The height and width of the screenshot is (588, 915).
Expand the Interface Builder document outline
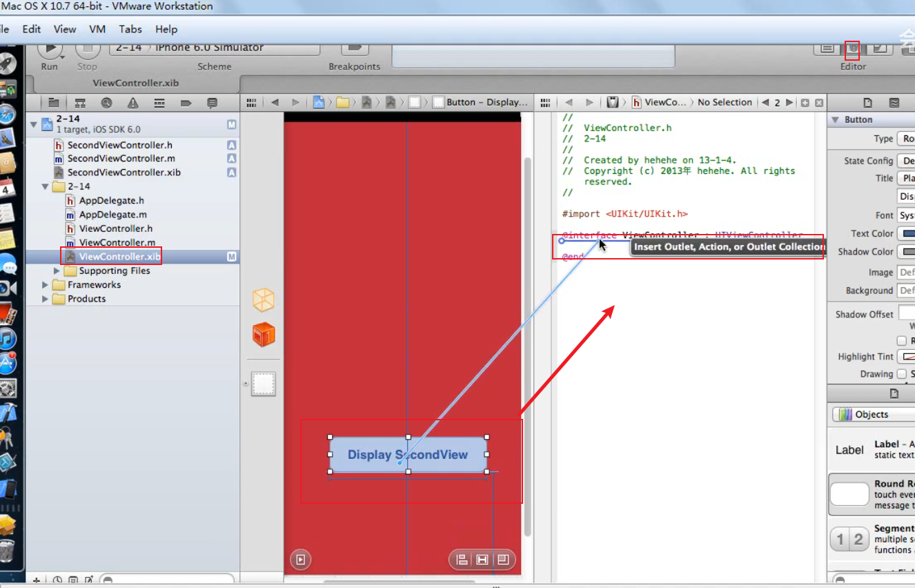300,560
